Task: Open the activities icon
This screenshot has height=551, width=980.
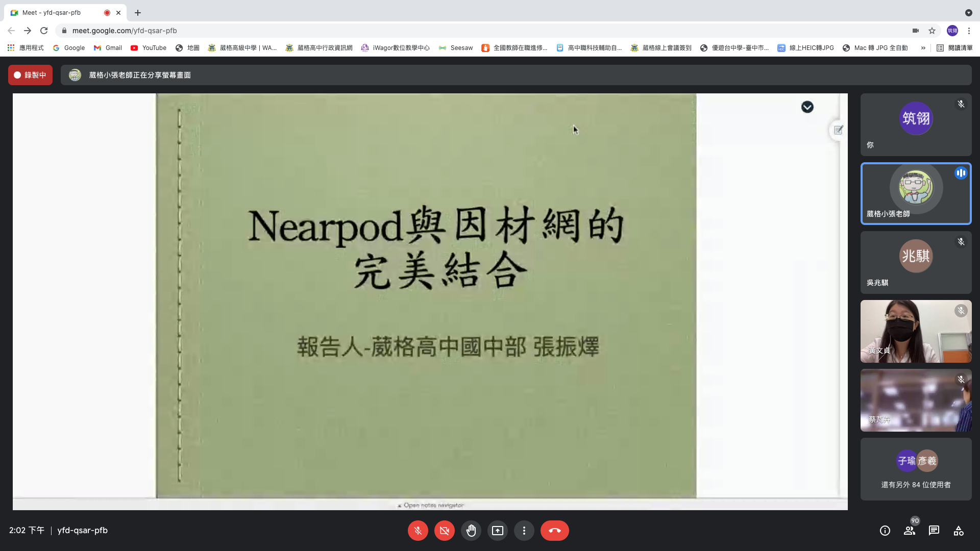Action: (x=958, y=531)
